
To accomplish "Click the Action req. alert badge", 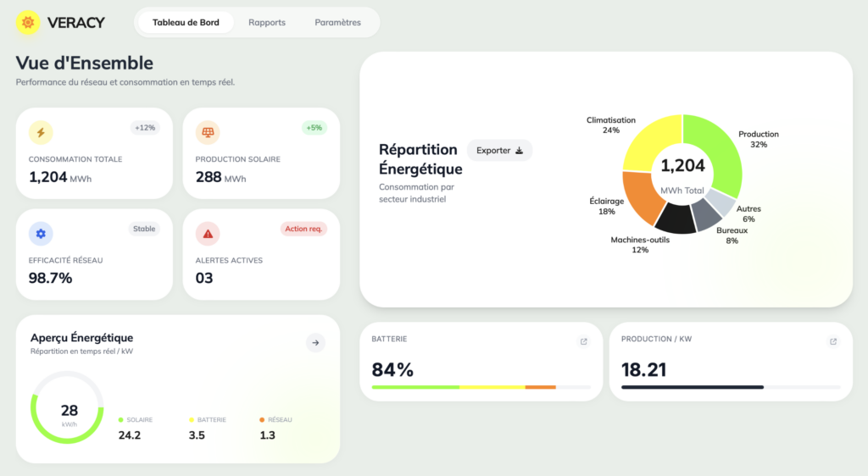I will pyautogui.click(x=303, y=229).
